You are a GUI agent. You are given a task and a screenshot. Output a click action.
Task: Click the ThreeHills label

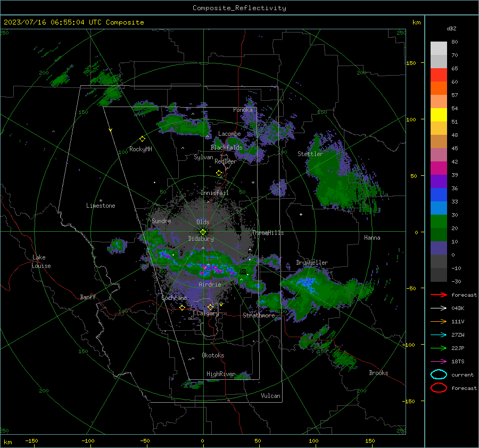(x=268, y=233)
